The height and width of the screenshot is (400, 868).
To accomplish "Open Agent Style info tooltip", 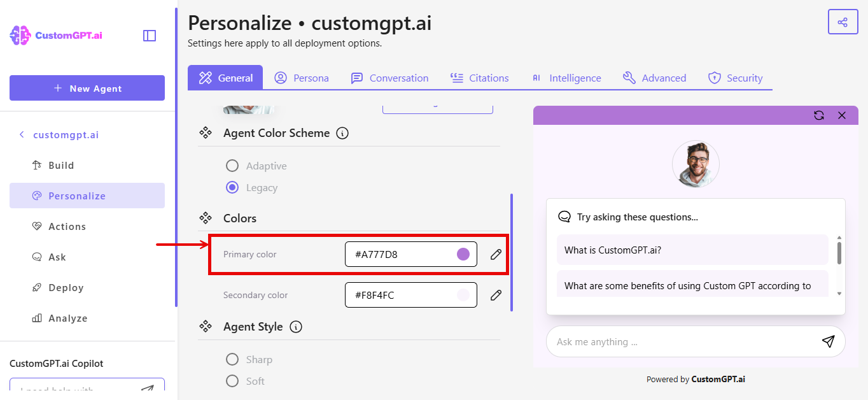I will coord(296,327).
